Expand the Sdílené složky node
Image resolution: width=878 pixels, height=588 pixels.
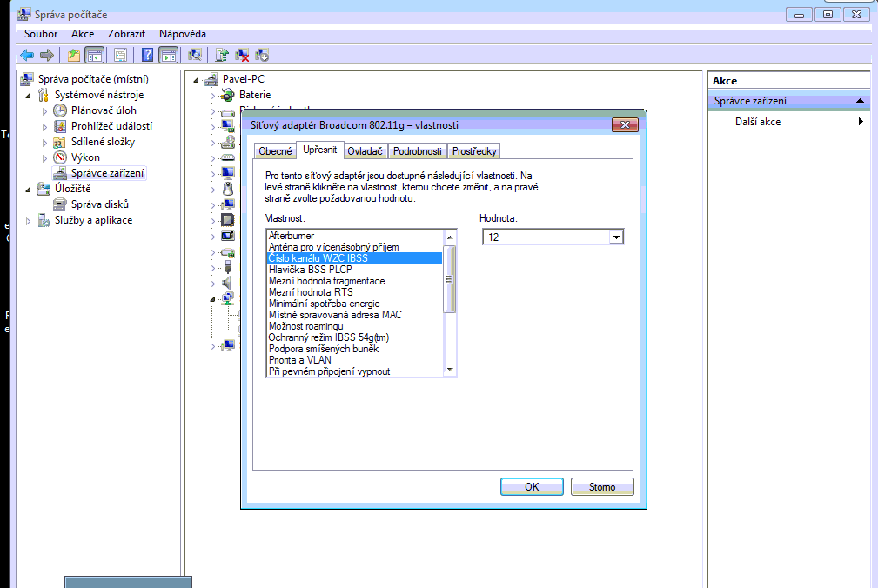point(44,143)
